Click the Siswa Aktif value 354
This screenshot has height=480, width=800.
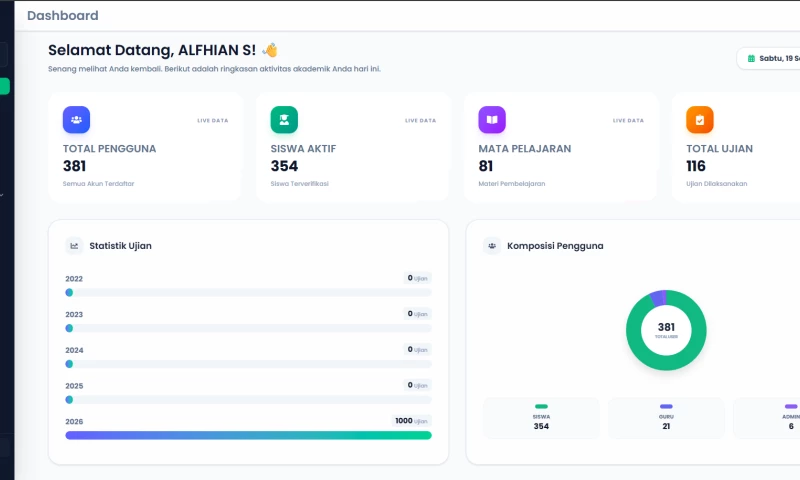click(x=284, y=166)
